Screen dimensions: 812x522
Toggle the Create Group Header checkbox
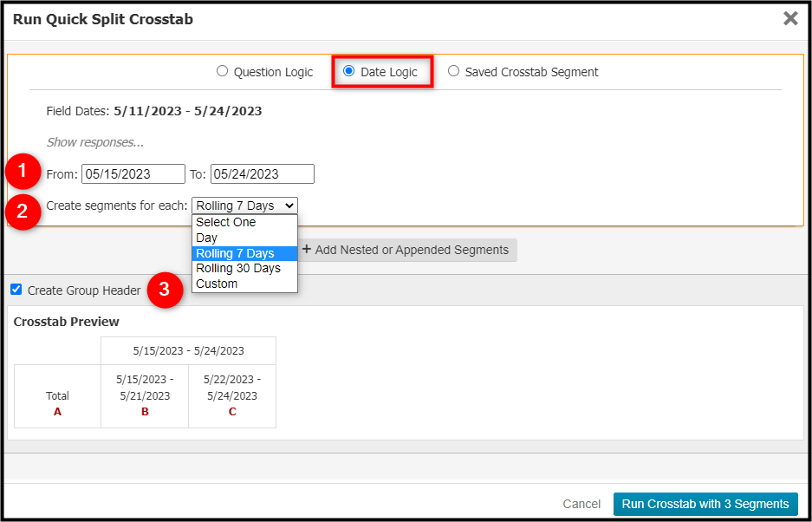point(16,290)
